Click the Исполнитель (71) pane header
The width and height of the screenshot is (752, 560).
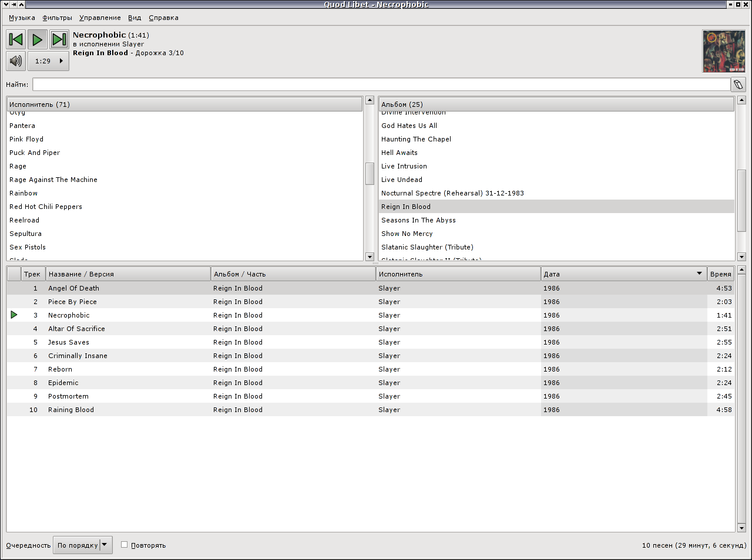(184, 104)
